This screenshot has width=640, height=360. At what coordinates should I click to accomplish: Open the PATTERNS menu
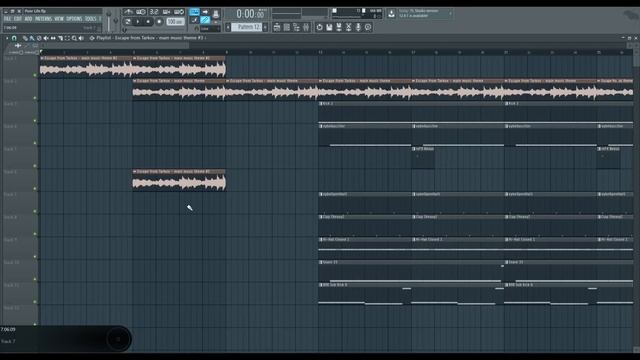[43, 19]
